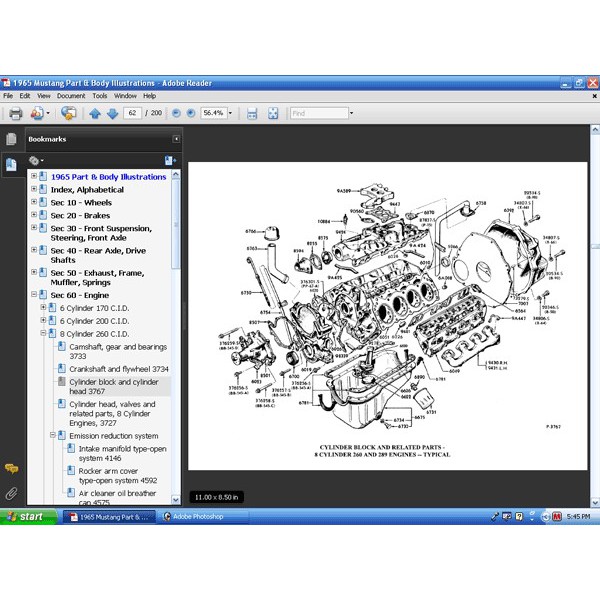Click the 1965 Mustang Part taskbar button
This screenshot has width=600, height=600.
point(109,517)
